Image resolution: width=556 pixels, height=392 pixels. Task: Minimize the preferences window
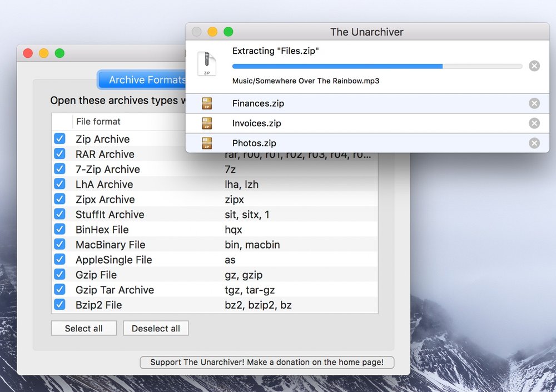(43, 53)
